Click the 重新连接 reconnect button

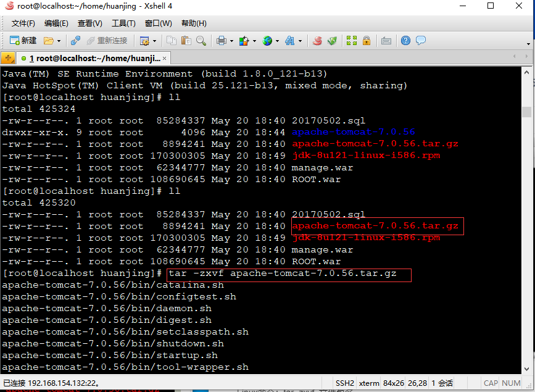point(107,41)
